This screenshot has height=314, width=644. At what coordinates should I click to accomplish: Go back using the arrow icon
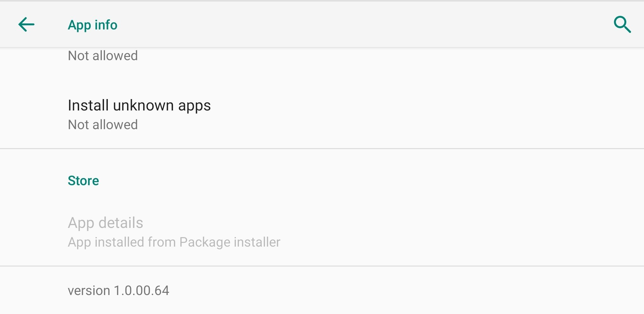26,25
